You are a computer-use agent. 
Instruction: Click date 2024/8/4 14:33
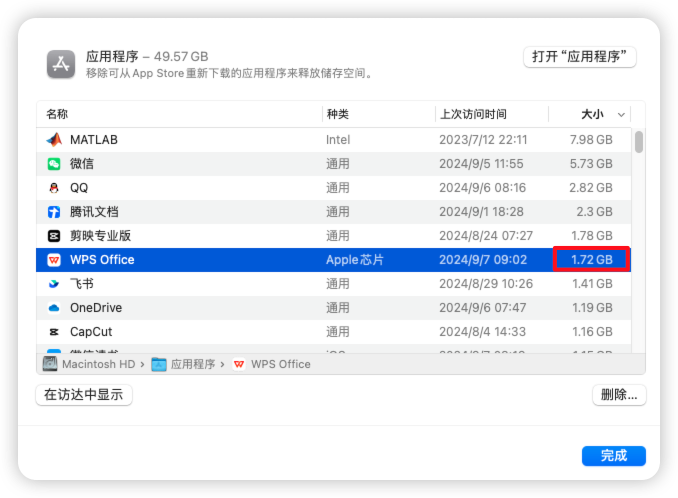click(x=483, y=332)
